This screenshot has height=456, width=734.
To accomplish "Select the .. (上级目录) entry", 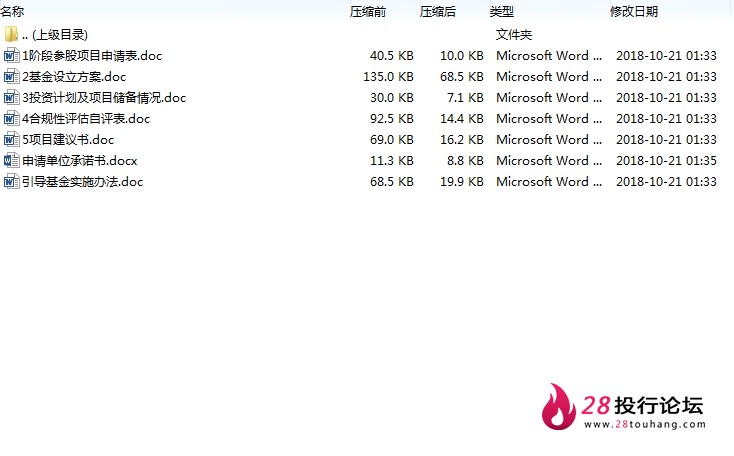I will coord(55,35).
